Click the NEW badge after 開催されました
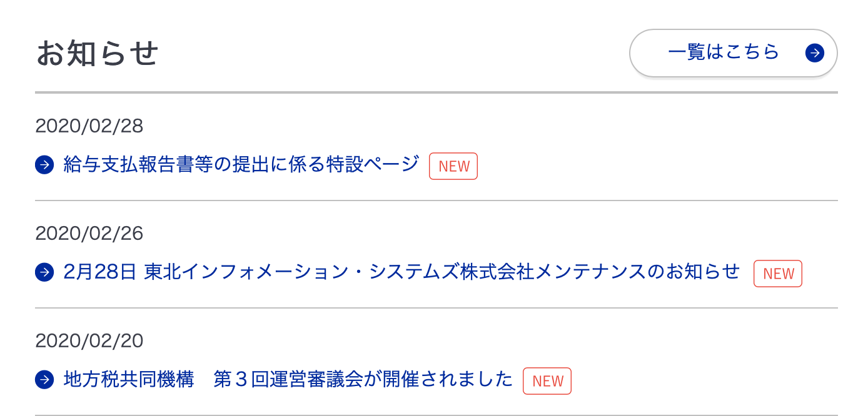The width and height of the screenshot is (868, 416). click(x=547, y=381)
